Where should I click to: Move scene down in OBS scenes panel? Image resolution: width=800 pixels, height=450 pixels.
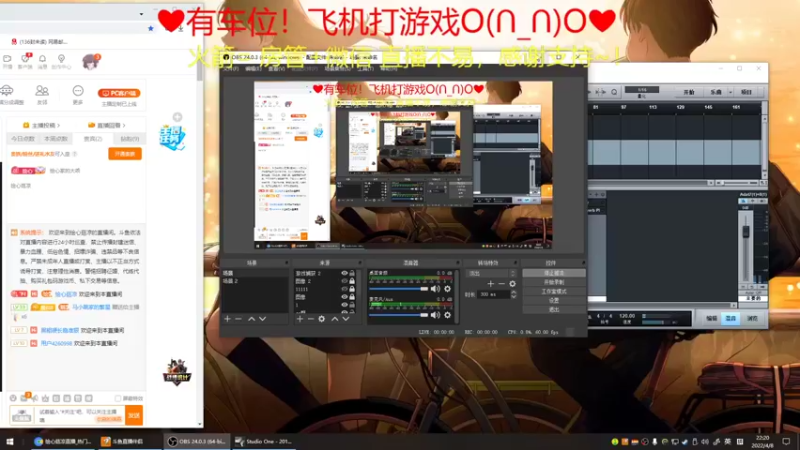coord(262,319)
